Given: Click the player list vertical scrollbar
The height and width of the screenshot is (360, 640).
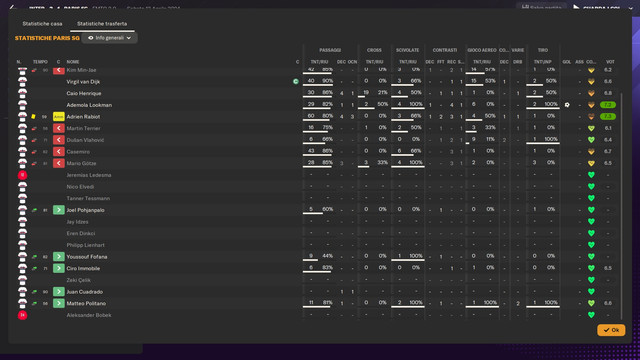Looking at the screenshot, I should (621, 206).
